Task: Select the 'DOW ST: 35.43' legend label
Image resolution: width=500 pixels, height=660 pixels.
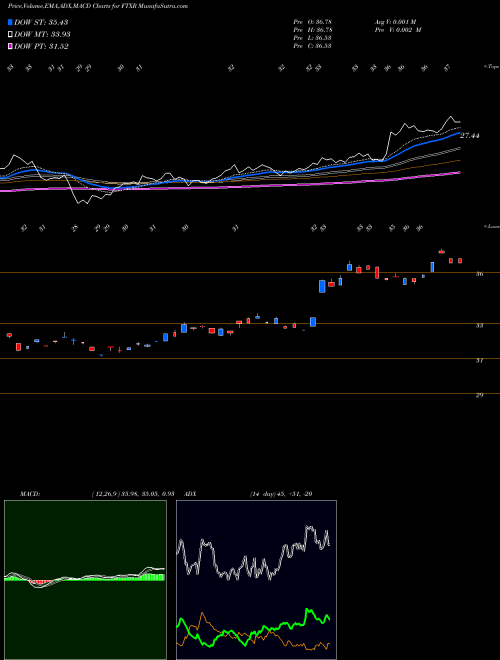Action: (x=41, y=22)
